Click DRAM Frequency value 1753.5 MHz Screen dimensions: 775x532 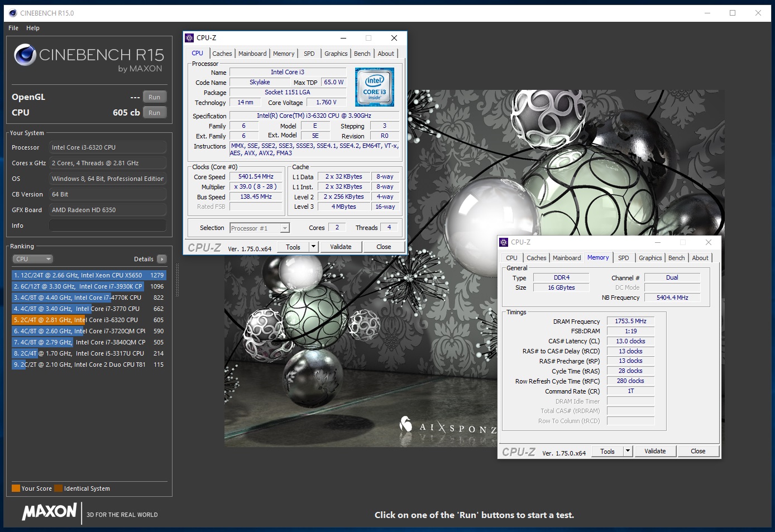pos(630,321)
